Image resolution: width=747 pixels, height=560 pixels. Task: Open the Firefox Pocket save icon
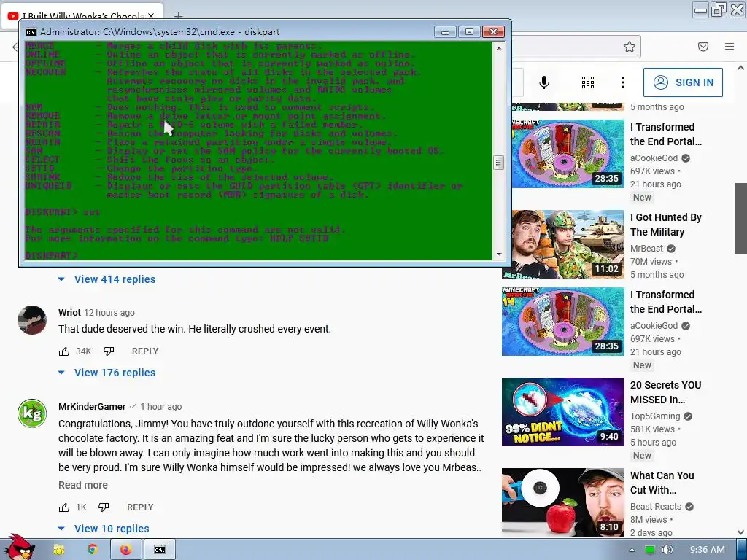(x=703, y=47)
